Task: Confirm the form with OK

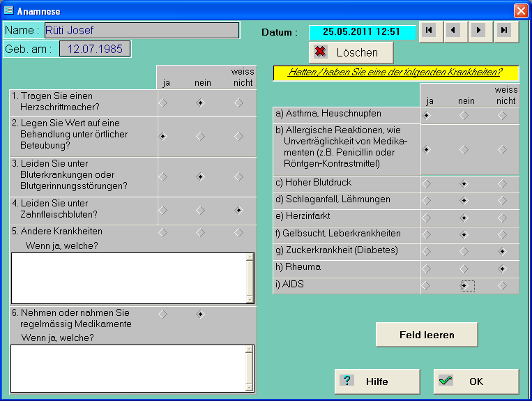Action: tap(476, 381)
